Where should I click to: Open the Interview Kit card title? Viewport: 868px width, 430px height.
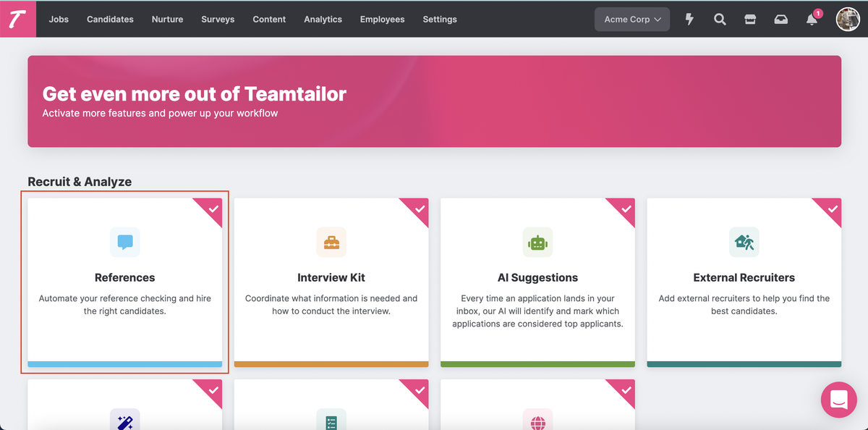331,277
